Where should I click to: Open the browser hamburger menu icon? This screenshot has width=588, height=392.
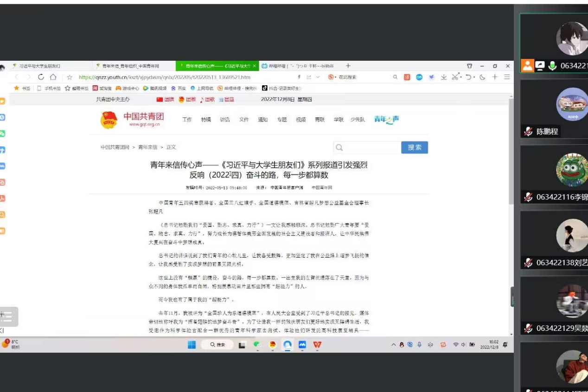pyautogui.click(x=507, y=77)
